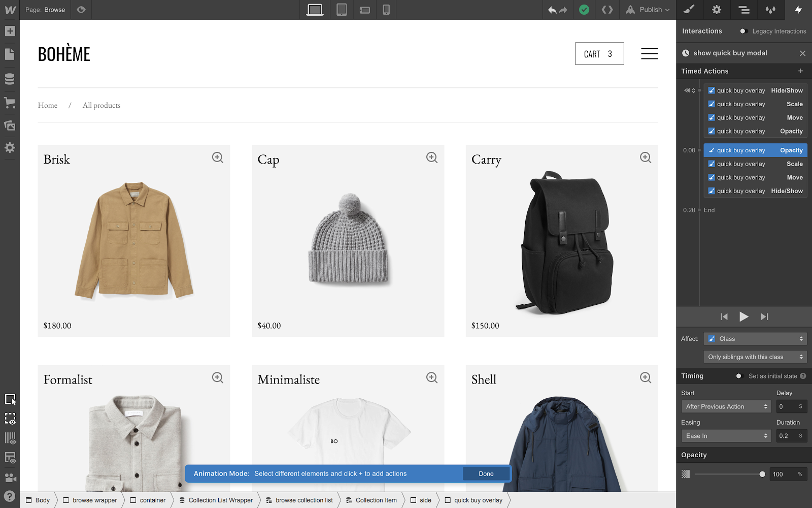The image size is (812, 508).
Task: Click the Duration input field
Action: [792, 436]
